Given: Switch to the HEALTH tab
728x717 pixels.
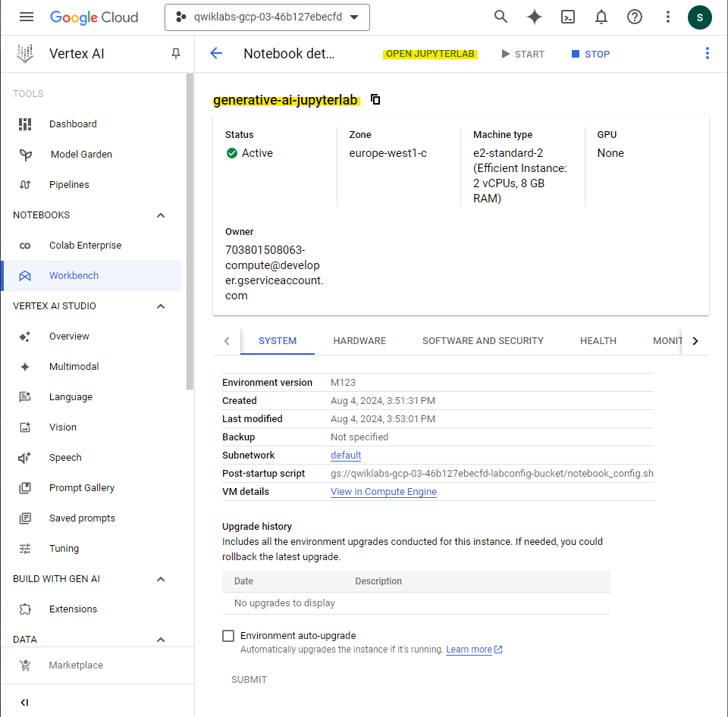Looking at the screenshot, I should [598, 341].
